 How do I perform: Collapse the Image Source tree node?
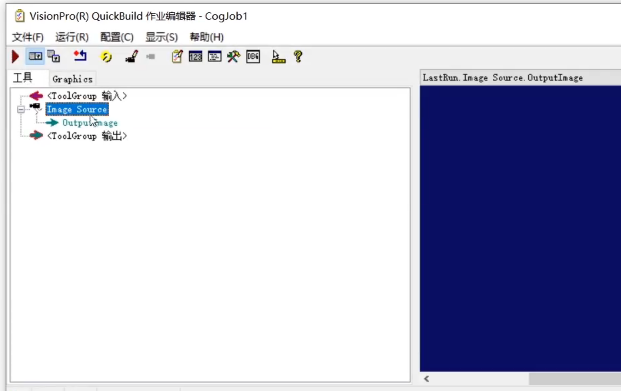coord(21,109)
